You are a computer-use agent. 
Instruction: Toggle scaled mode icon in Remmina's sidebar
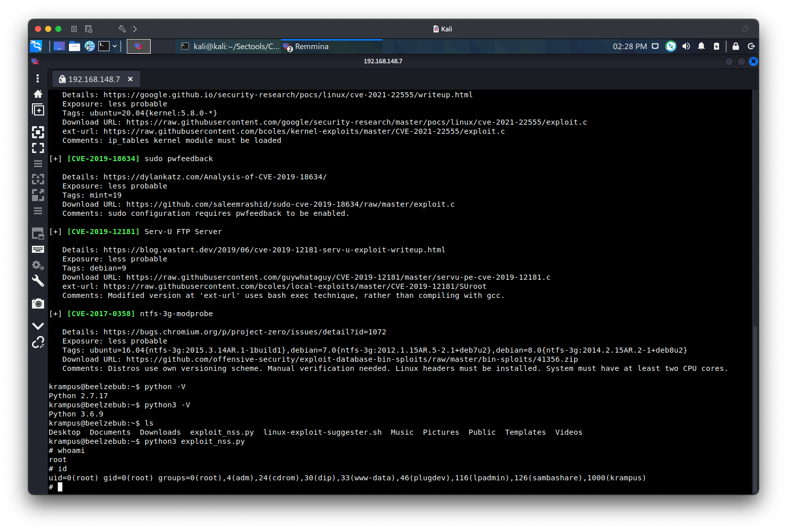pyautogui.click(x=38, y=195)
